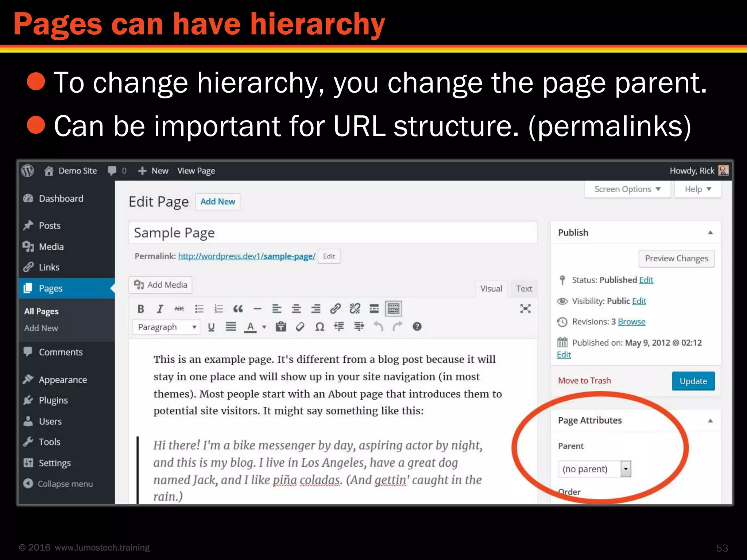Justify the text alignment
The image size is (747, 560).
231,327
